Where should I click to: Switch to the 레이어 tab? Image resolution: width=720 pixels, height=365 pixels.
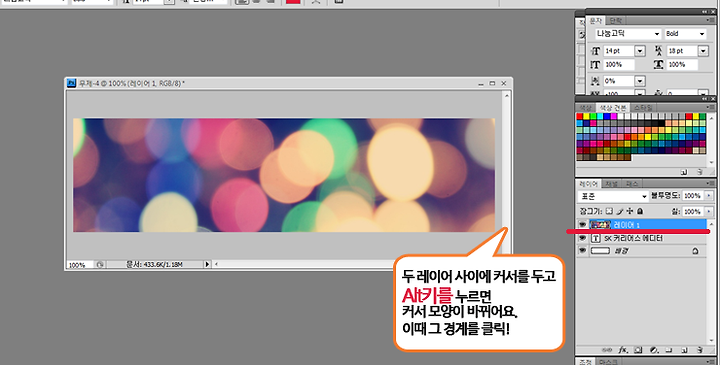pos(588,184)
